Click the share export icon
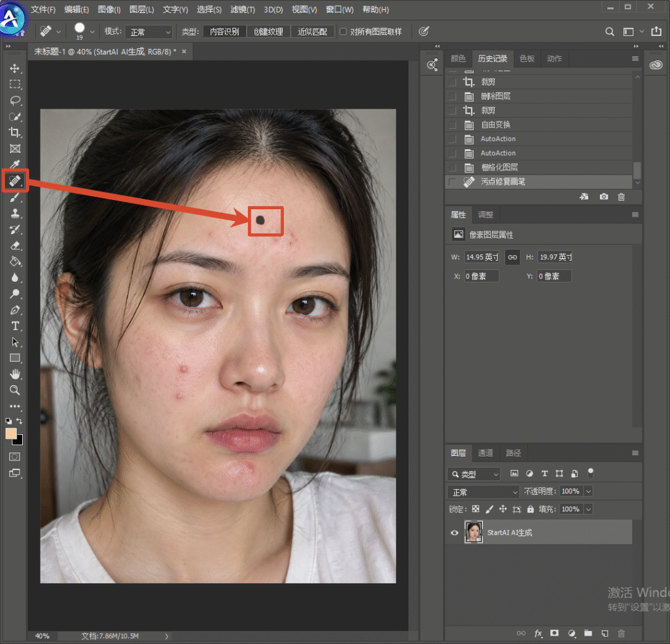Viewport: 670px width, 644px height. [656, 31]
